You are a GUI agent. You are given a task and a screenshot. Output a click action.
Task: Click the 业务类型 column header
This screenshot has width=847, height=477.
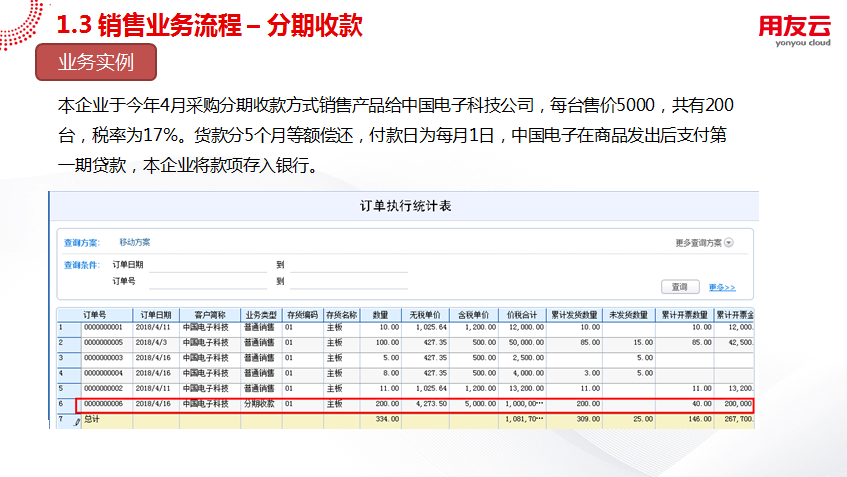260,313
